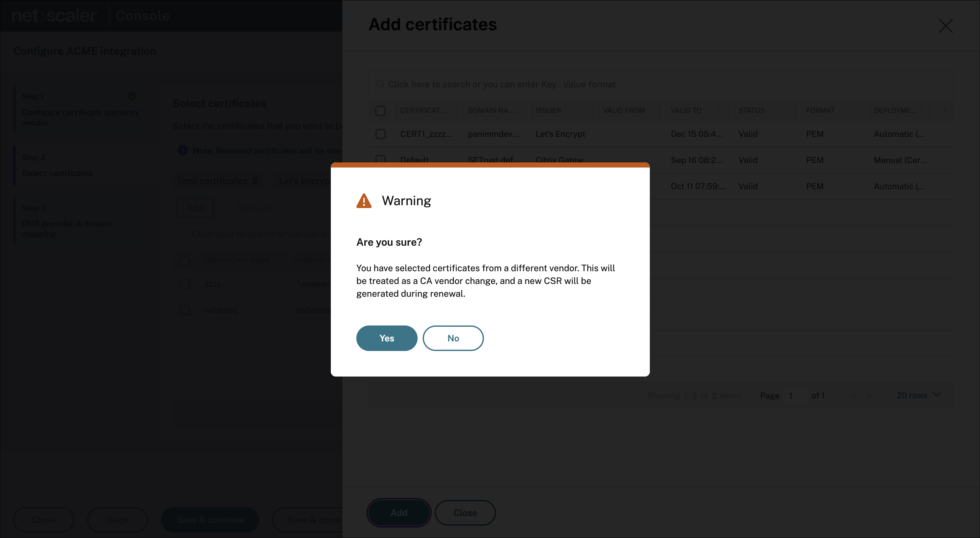Click the search magnifier icon in certificates panel
Image resolution: width=980 pixels, height=538 pixels.
coord(380,84)
